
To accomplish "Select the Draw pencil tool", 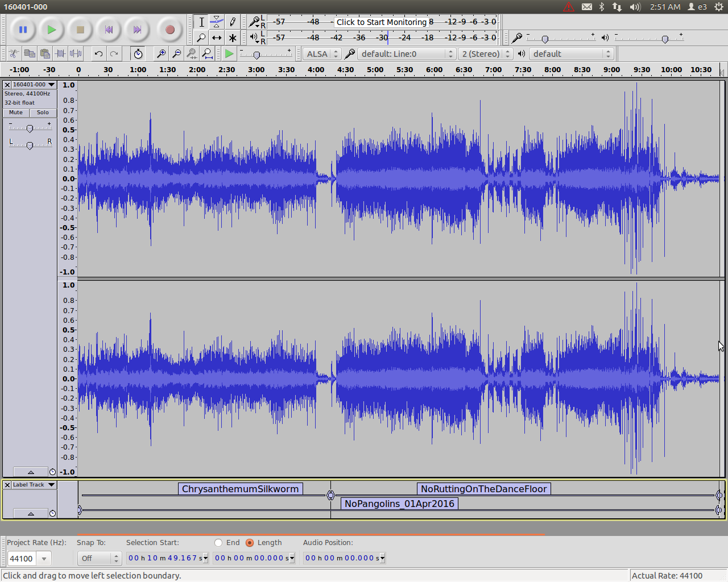I will (233, 22).
